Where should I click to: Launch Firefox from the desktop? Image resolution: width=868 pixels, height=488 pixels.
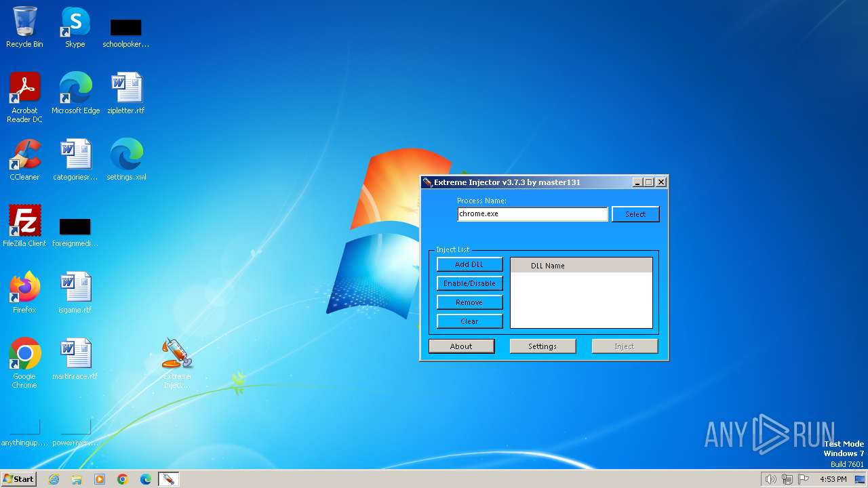click(x=24, y=292)
